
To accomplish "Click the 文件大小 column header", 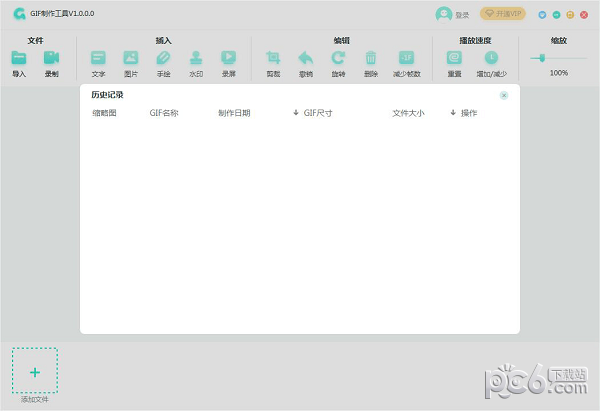I will (x=408, y=113).
